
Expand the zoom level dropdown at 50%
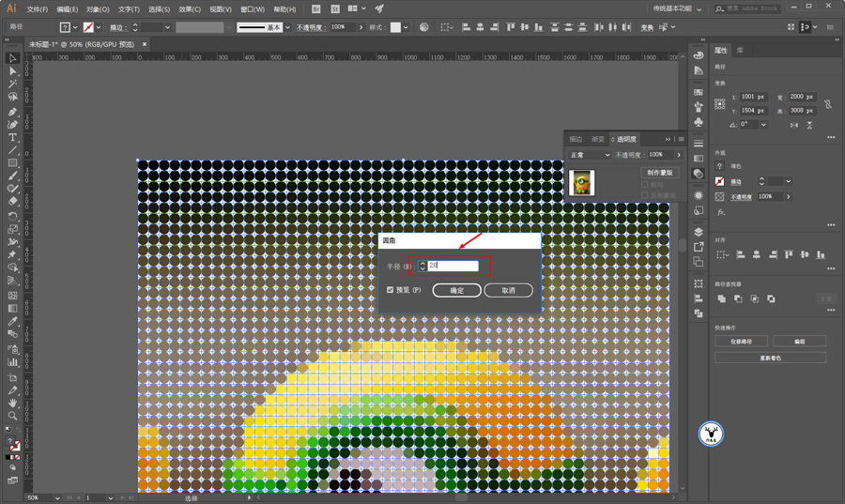tap(57, 498)
